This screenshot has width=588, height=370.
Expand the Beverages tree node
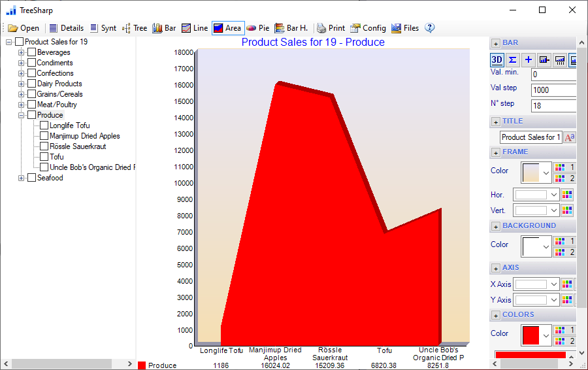pyautogui.click(x=21, y=52)
